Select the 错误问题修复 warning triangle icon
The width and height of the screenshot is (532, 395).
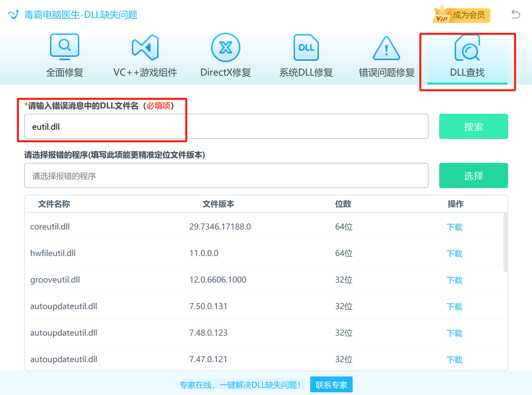click(x=386, y=48)
